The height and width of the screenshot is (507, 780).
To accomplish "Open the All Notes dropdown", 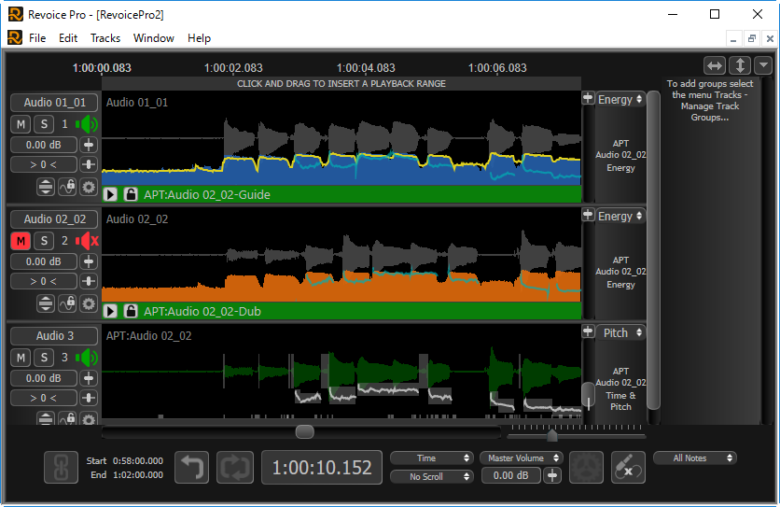I will (x=695, y=458).
